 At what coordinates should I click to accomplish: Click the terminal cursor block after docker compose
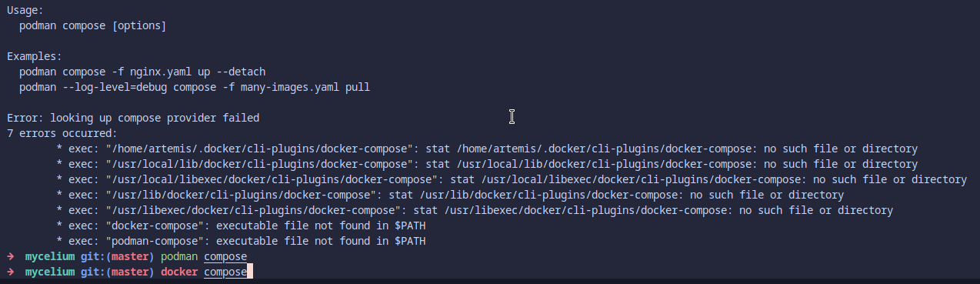[x=250, y=272]
